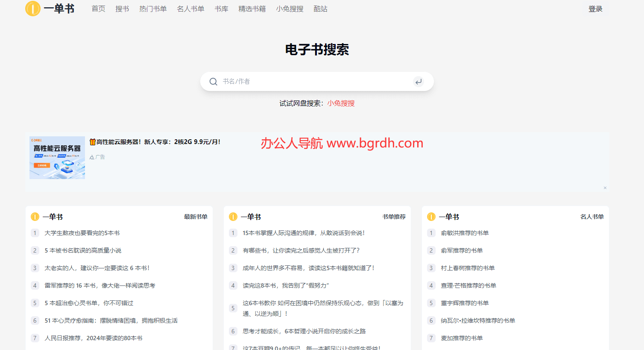Click the yellow icon in the 书单推荐 card
This screenshot has height=350, width=644.
233,217
